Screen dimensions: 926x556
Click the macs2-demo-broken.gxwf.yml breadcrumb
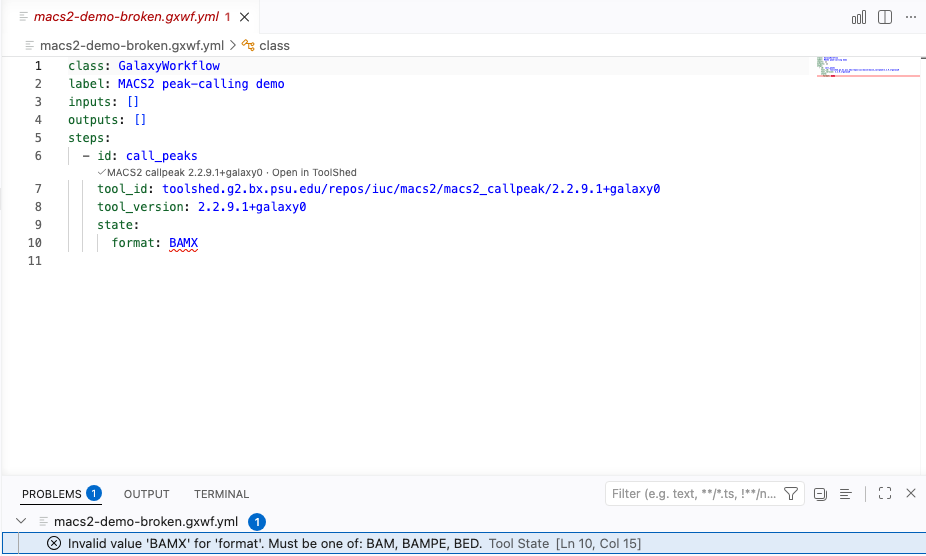(132, 45)
